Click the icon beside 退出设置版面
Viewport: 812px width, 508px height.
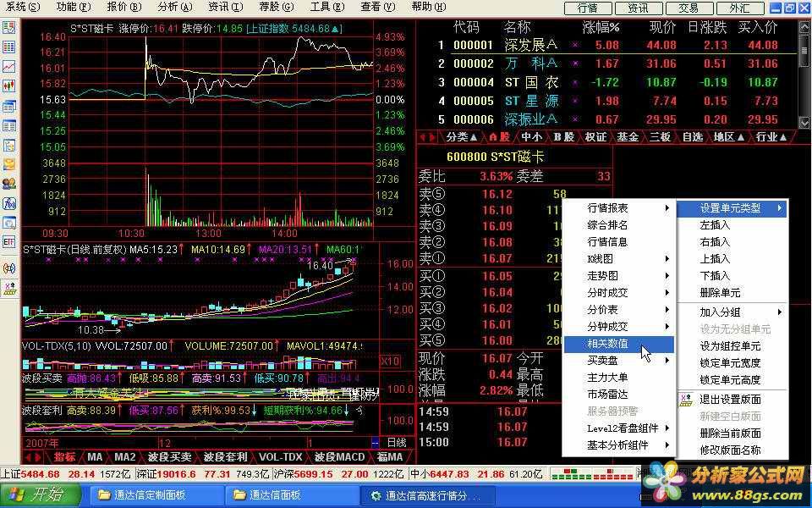tap(686, 400)
